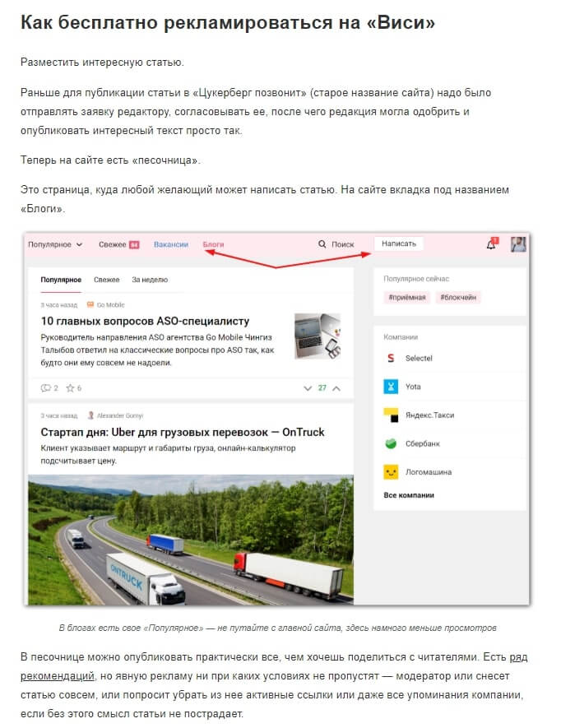The width and height of the screenshot is (561, 728).
Task: Downvote ASO article with down arrow
Action: [308, 388]
